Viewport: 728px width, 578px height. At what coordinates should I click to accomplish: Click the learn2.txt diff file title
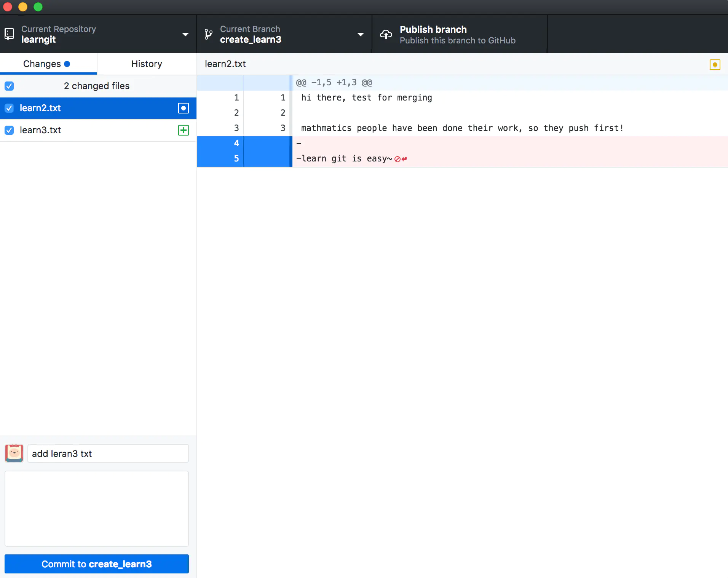[225, 64]
